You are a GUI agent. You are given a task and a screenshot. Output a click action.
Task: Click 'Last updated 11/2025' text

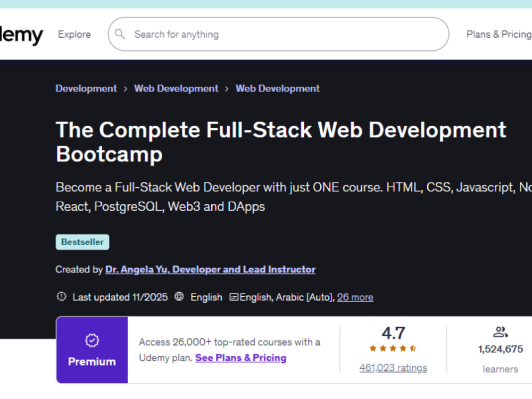[x=120, y=297]
